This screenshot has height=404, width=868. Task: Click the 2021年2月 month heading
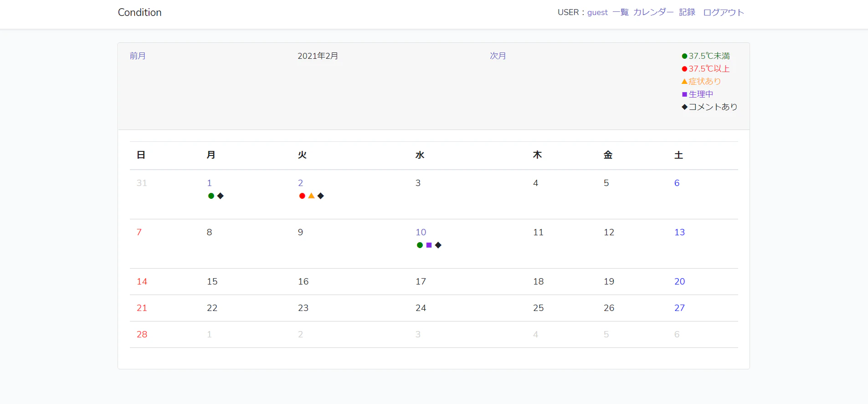pos(318,56)
